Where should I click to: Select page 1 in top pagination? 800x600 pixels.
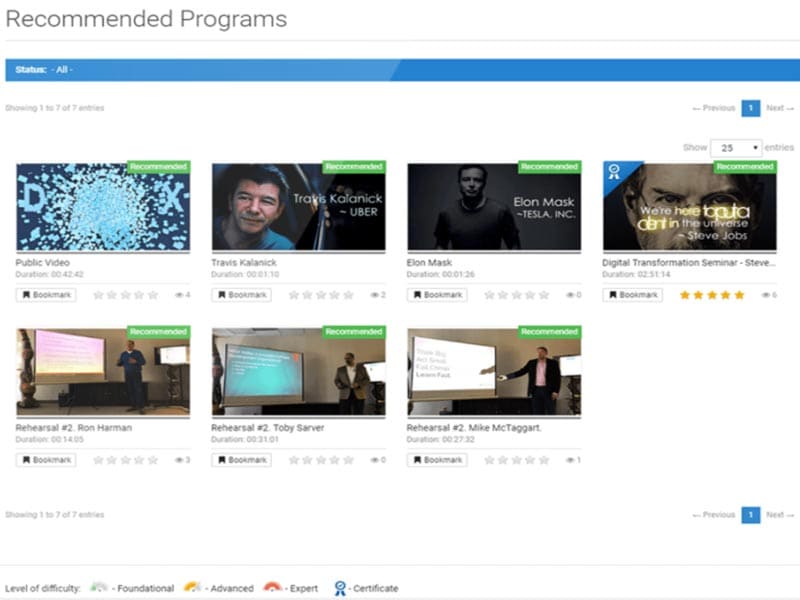point(751,108)
